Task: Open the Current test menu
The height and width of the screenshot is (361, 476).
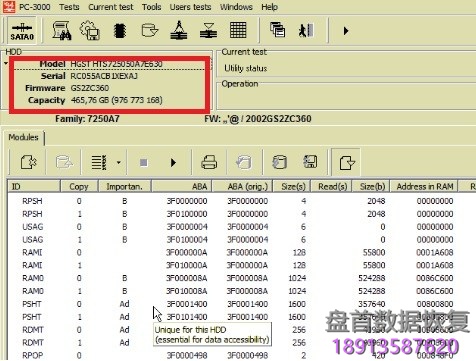Action: coord(110,7)
